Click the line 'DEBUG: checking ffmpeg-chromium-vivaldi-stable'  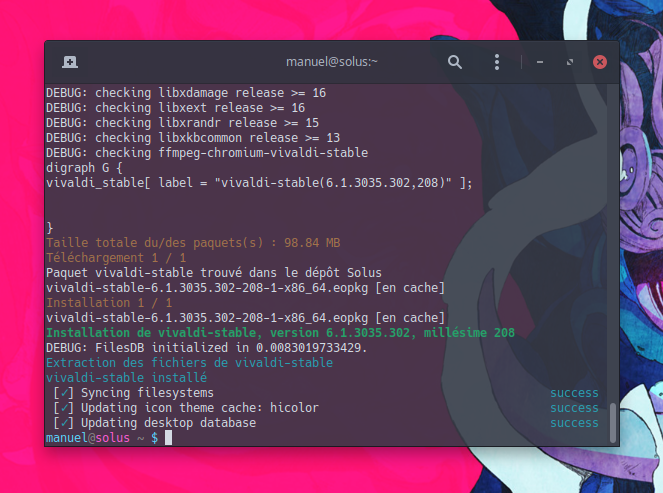point(207,153)
